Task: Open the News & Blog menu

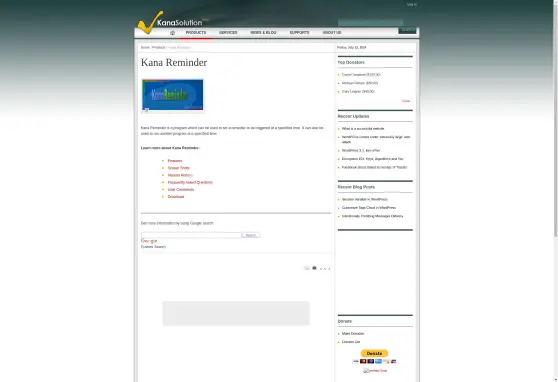Action: 263,32
